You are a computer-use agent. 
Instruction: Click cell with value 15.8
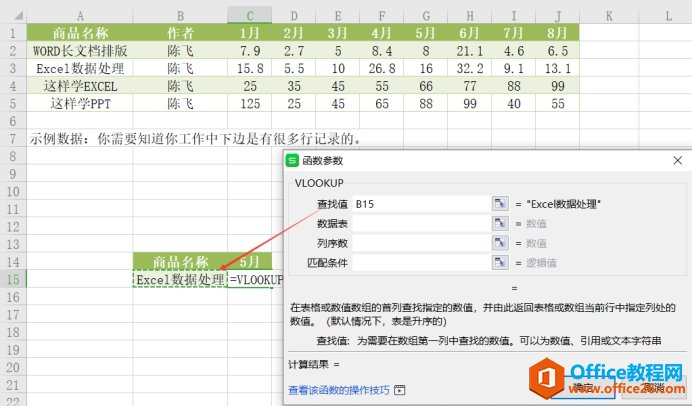250,68
